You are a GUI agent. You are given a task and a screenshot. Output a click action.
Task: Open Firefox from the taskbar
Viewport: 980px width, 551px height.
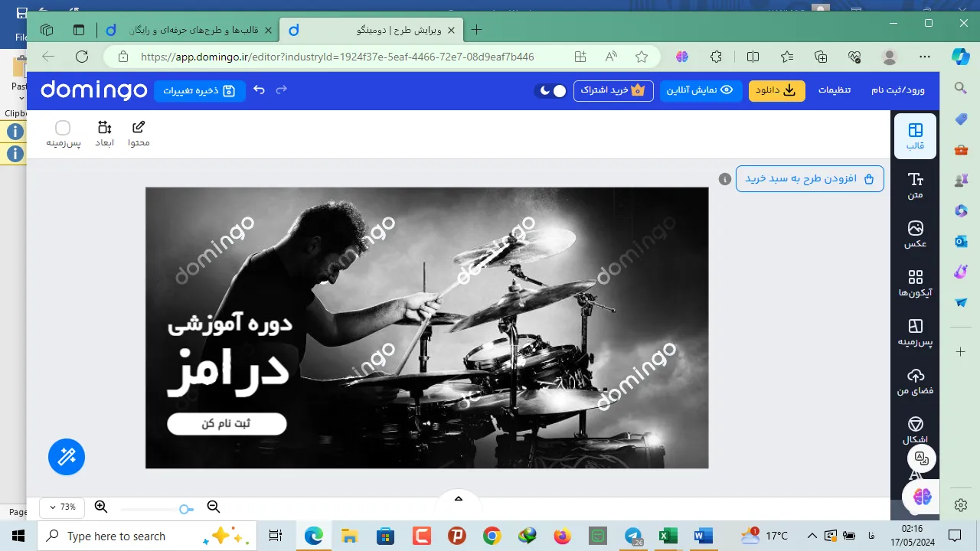[562, 536]
